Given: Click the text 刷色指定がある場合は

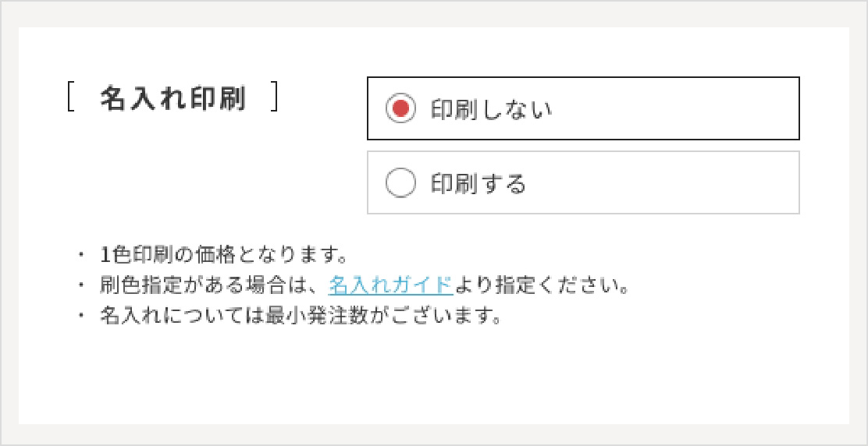Looking at the screenshot, I should (211, 285).
